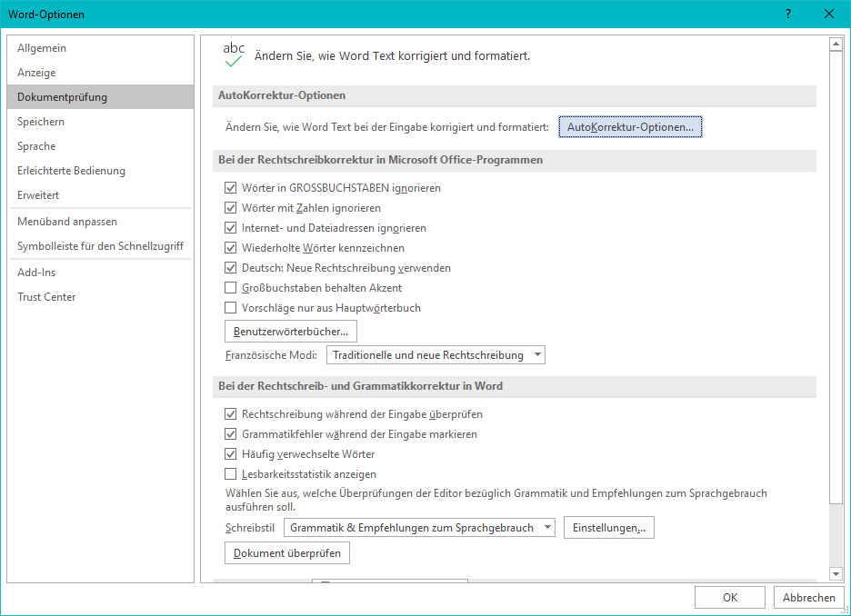Click the help question mark icon
851x616 pixels.
(x=788, y=15)
